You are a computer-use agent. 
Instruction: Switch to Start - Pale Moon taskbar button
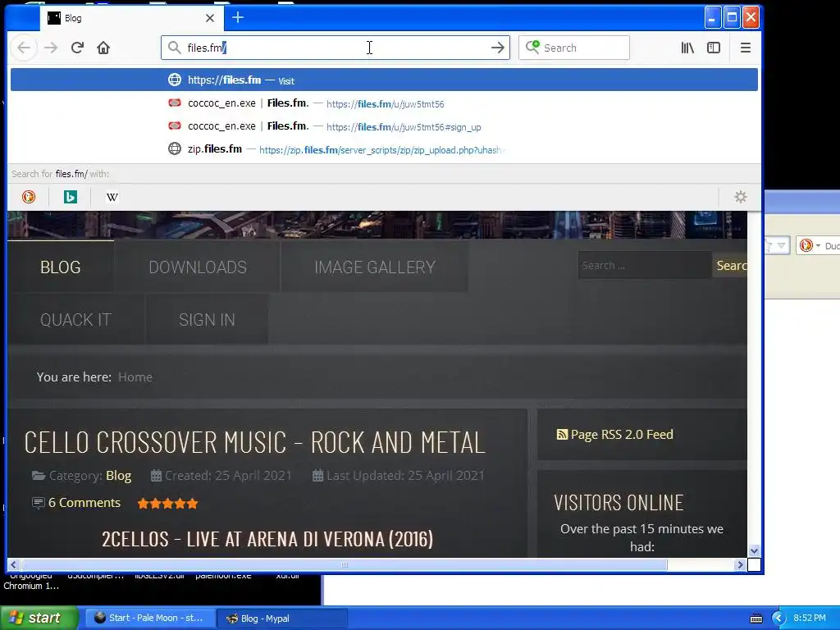(x=150, y=619)
